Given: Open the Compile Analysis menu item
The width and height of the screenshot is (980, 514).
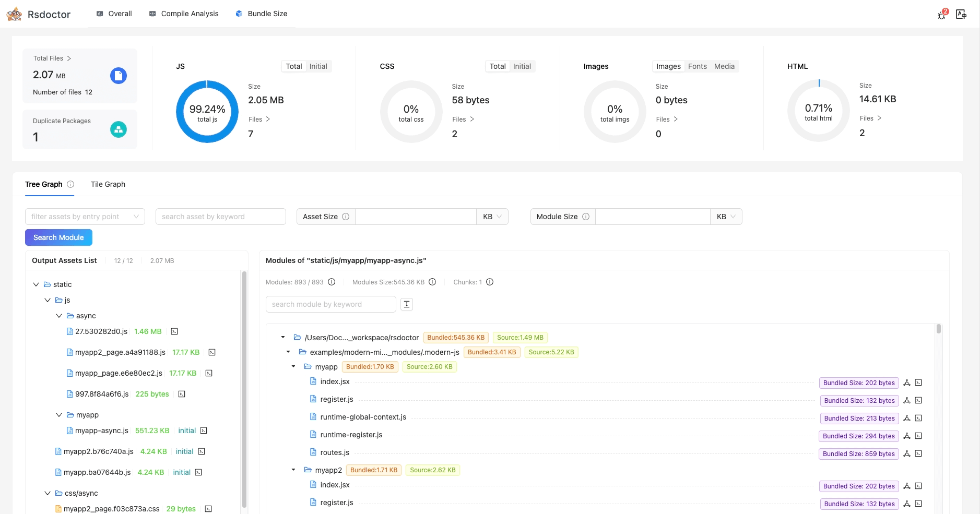Looking at the screenshot, I should pos(184,14).
